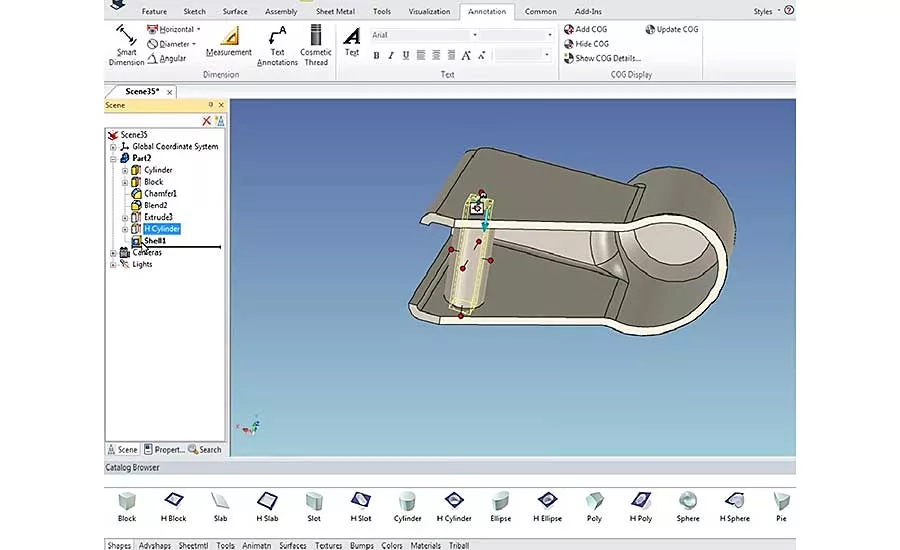
Task: Pin the Scene panel with auto-hide pushpin
Action: 211,104
